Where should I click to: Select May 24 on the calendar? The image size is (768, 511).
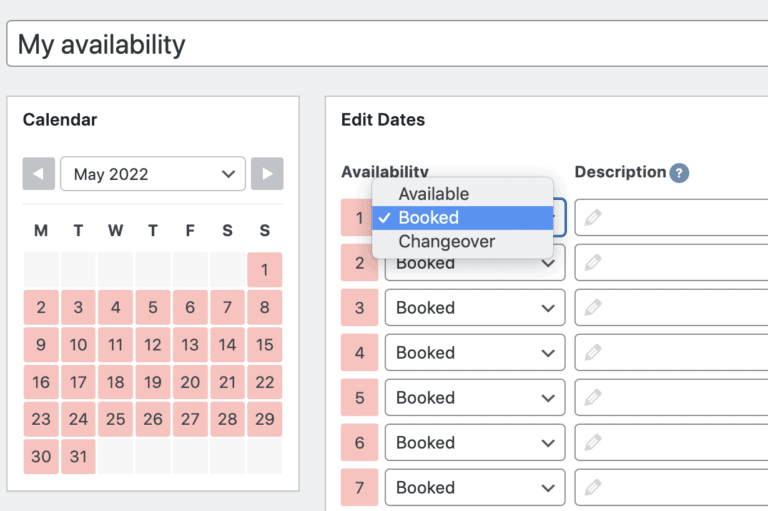click(x=78, y=419)
